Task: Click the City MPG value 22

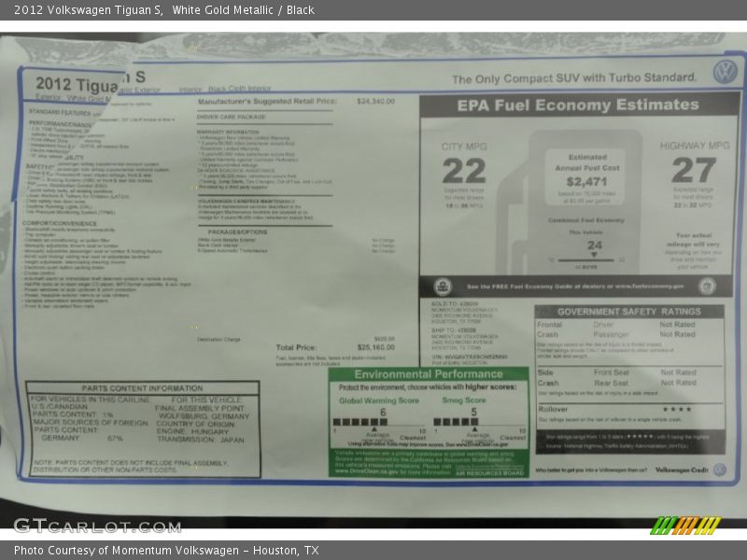Action: [464, 171]
